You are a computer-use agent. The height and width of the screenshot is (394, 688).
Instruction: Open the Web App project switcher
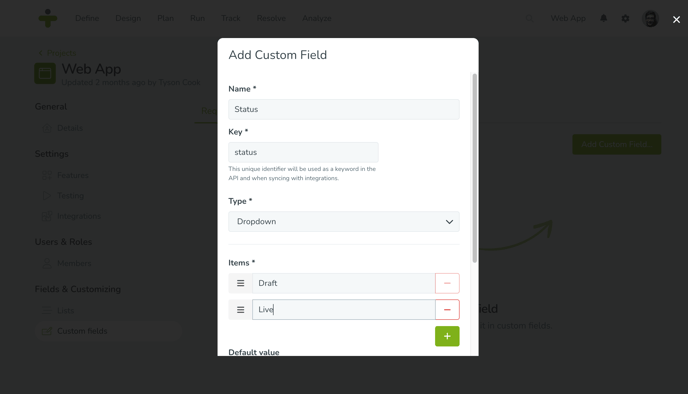pyautogui.click(x=568, y=18)
